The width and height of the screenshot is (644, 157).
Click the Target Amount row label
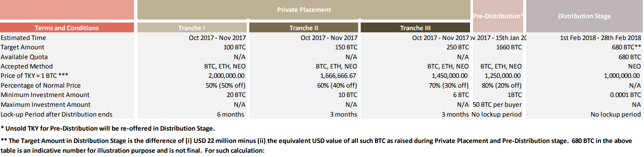point(23,47)
